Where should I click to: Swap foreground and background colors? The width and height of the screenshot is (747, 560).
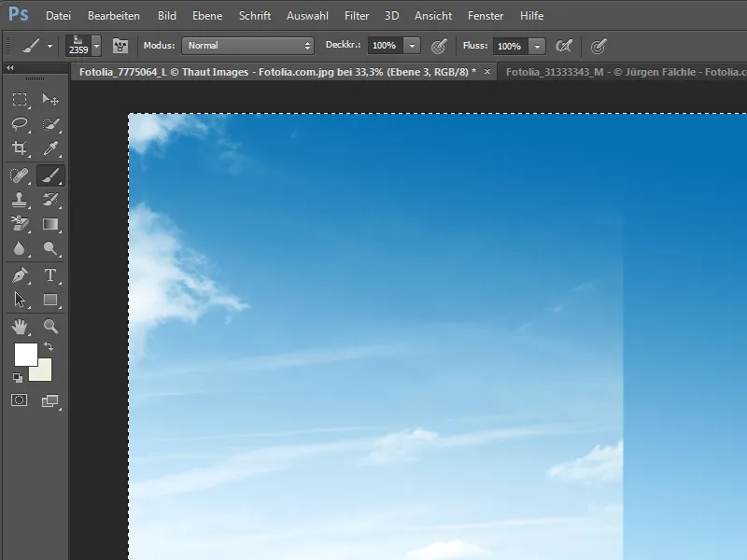(49, 346)
